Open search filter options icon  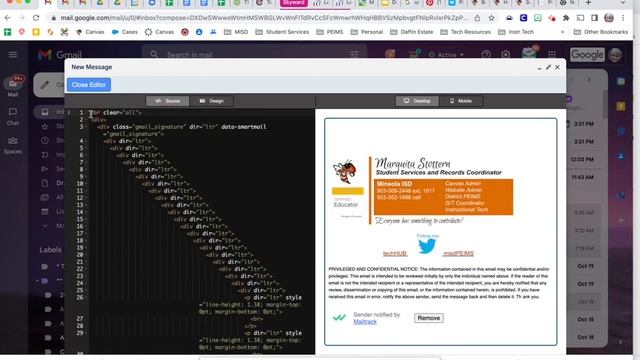point(354,54)
